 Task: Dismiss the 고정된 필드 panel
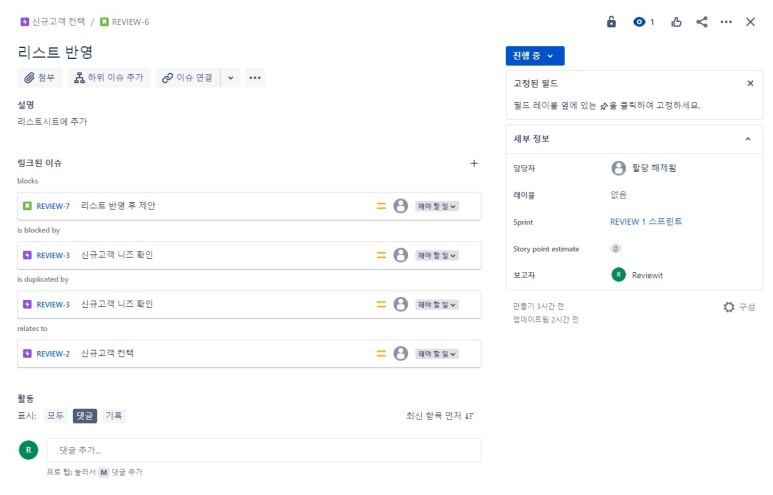point(751,84)
